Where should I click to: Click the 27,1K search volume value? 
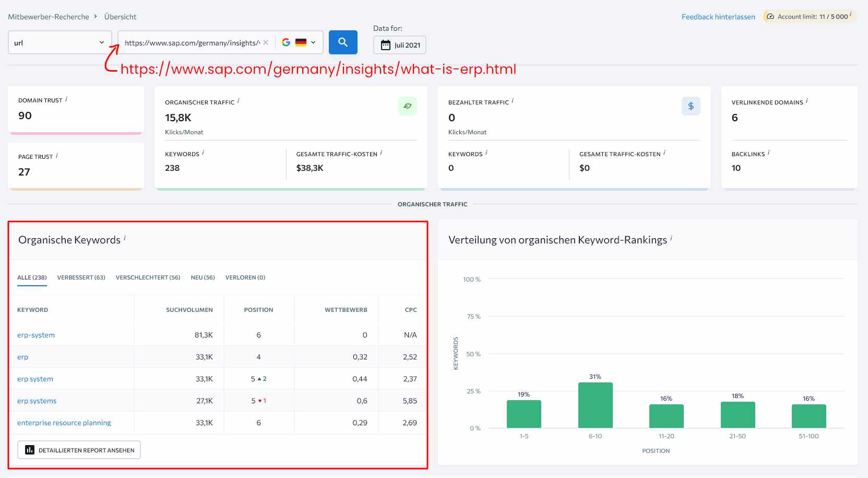pos(205,401)
